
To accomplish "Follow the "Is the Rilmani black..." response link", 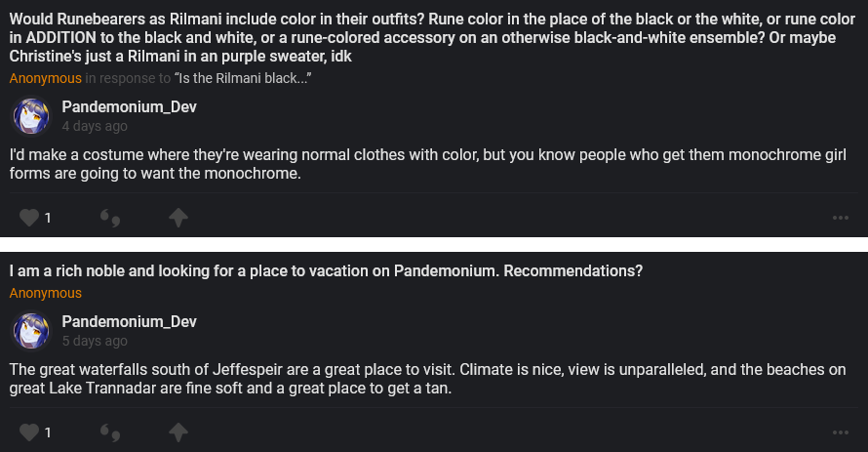I will click(x=243, y=78).
